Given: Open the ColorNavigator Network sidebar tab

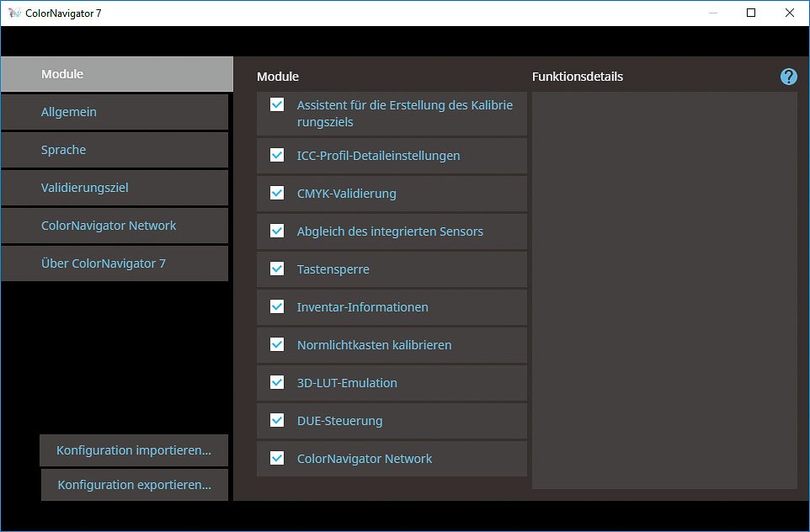Looking at the screenshot, I should [115, 226].
